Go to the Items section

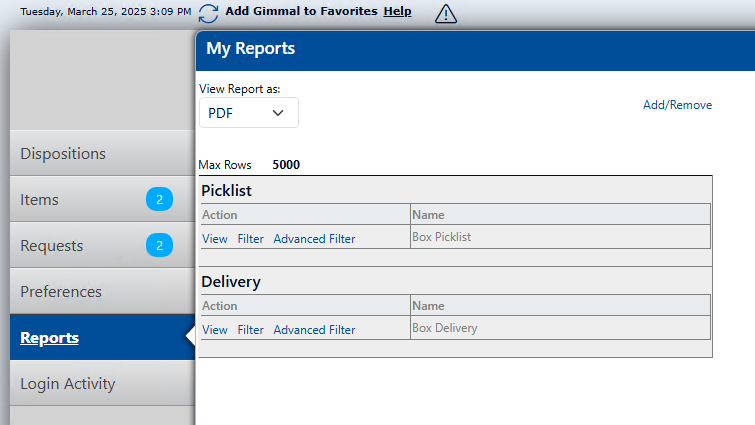pos(40,200)
